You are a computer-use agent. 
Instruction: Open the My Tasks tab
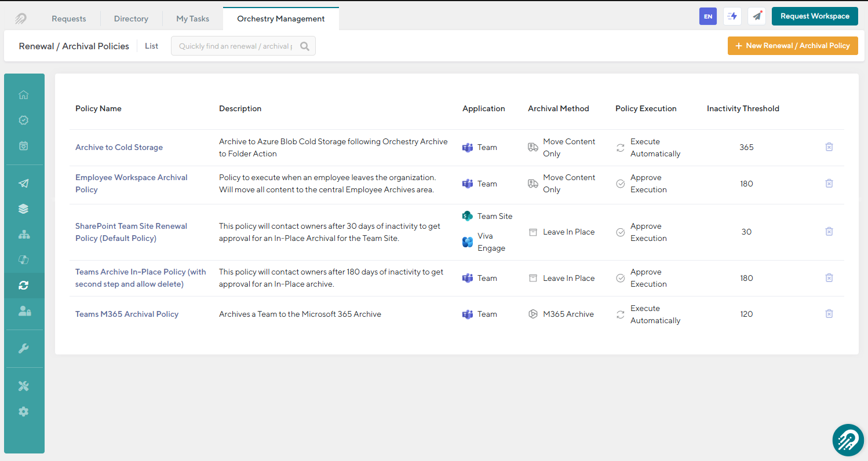[193, 19]
